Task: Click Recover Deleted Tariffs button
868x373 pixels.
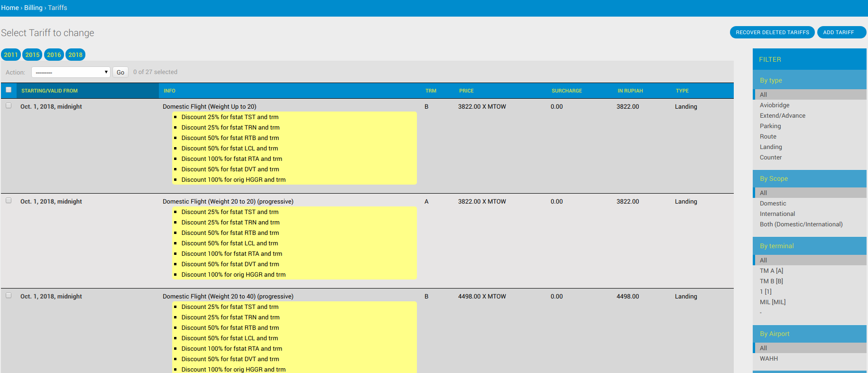Action: coord(772,32)
